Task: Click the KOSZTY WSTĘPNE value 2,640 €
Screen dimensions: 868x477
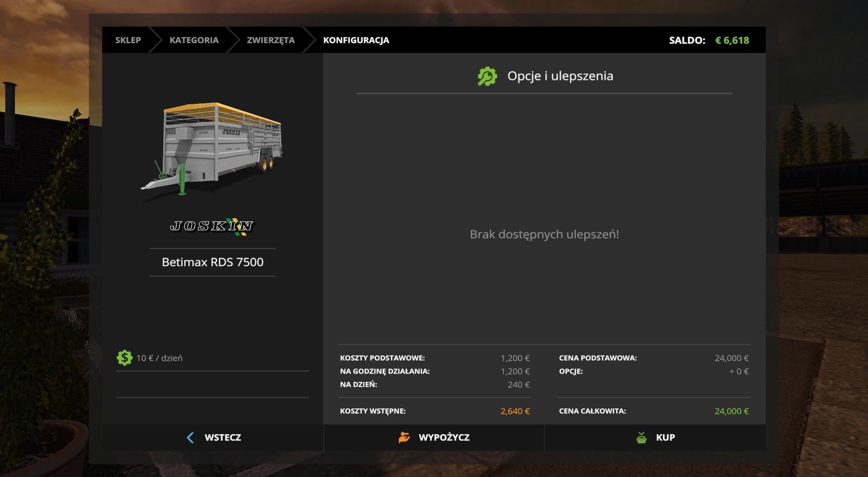Action: [x=515, y=412]
